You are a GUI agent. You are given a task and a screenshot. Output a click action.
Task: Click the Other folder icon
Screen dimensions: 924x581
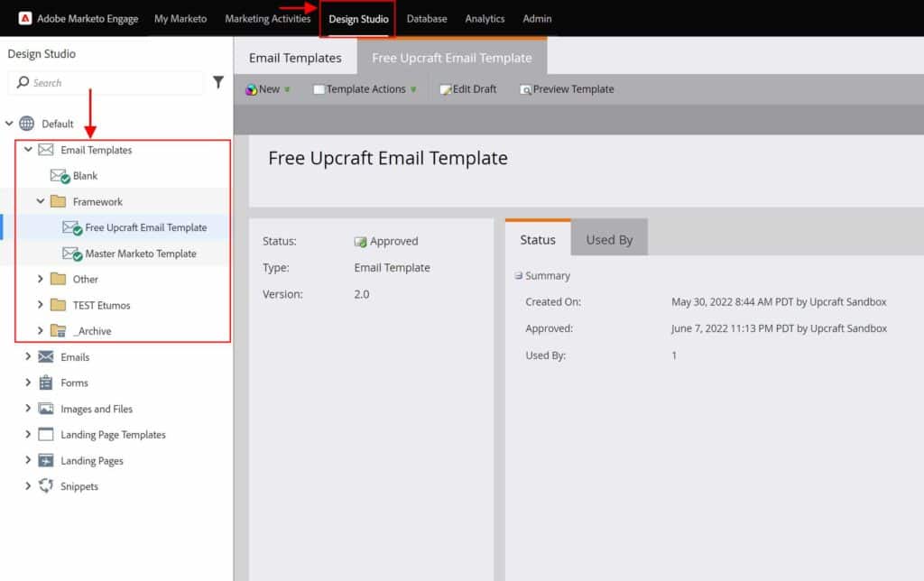click(58, 279)
